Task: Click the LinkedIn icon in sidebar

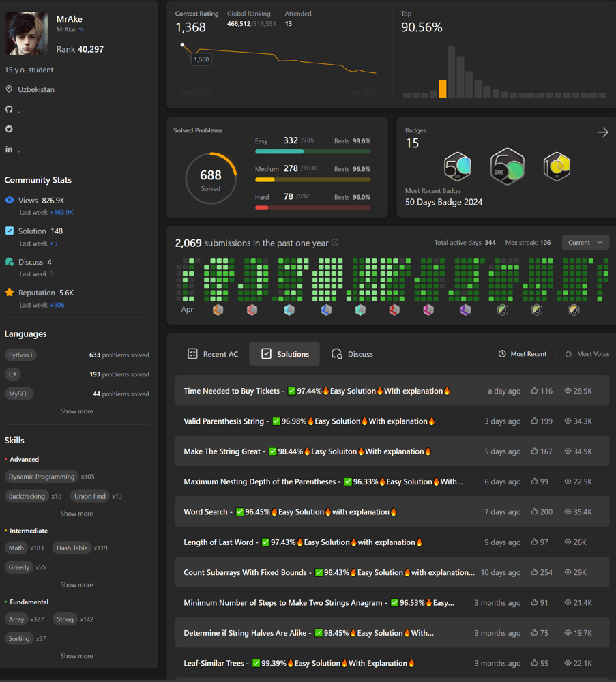Action: point(9,149)
